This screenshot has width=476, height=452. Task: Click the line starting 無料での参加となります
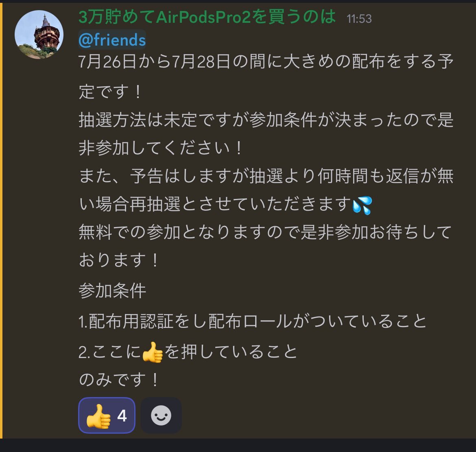coord(265,232)
